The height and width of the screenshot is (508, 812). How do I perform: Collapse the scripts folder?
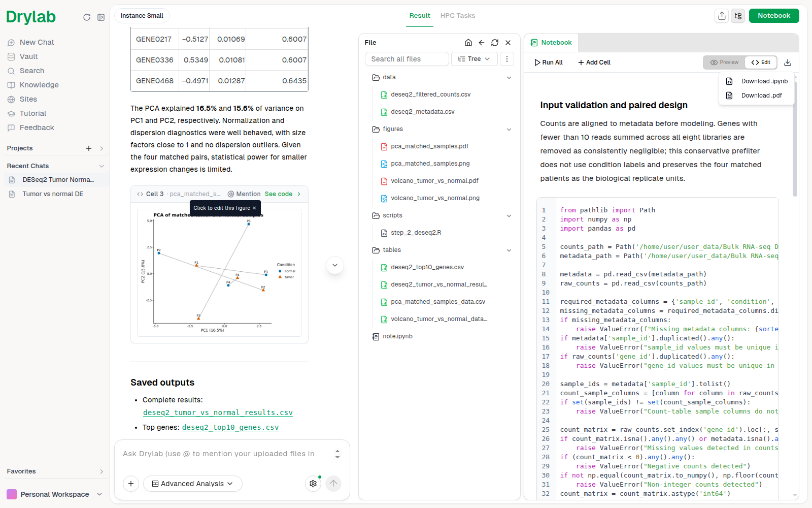pos(509,216)
